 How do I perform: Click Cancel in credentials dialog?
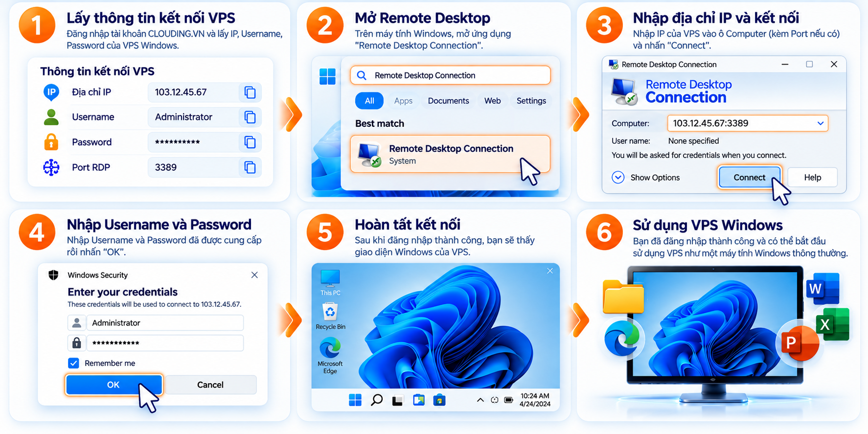click(210, 385)
